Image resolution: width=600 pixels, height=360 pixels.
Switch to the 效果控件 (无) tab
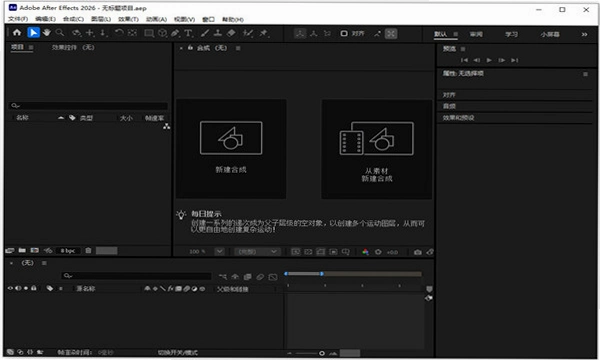[x=73, y=47]
